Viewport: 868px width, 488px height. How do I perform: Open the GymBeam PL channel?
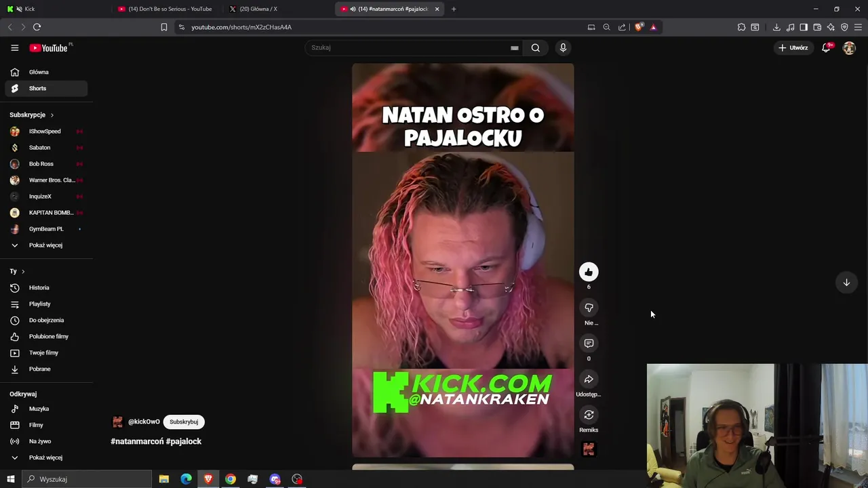[x=46, y=229]
